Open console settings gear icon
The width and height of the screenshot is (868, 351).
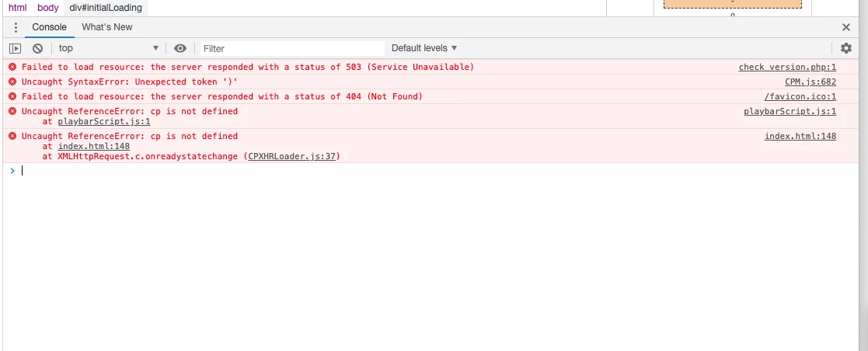pyautogui.click(x=846, y=48)
